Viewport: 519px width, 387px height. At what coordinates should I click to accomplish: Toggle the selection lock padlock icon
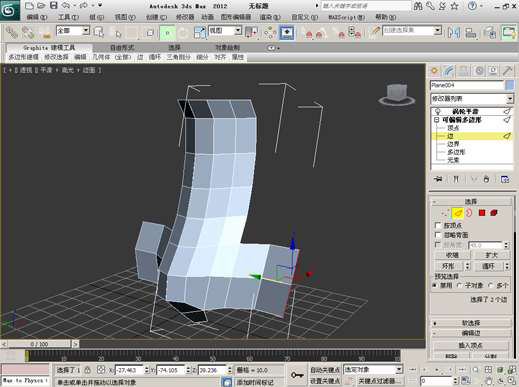click(x=88, y=370)
